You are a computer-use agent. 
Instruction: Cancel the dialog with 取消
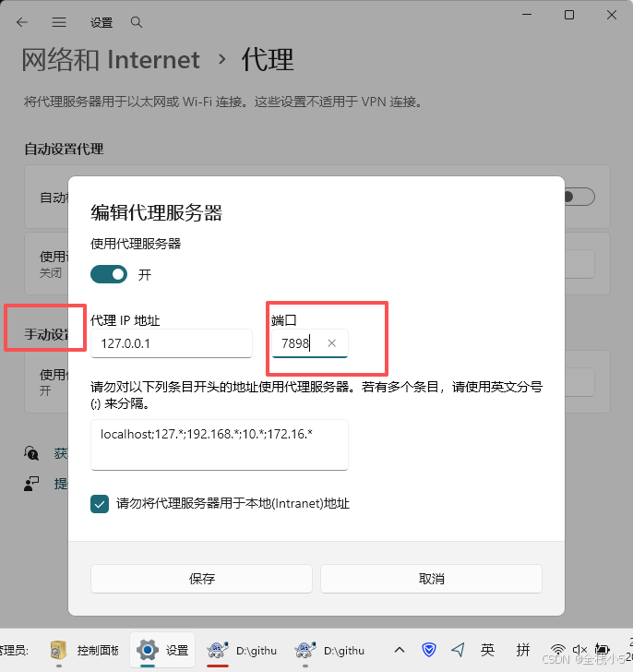click(431, 579)
